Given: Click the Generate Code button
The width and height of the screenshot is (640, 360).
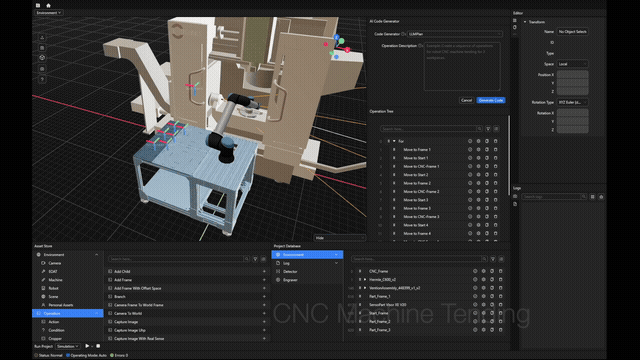Looking at the screenshot, I should coord(491,100).
